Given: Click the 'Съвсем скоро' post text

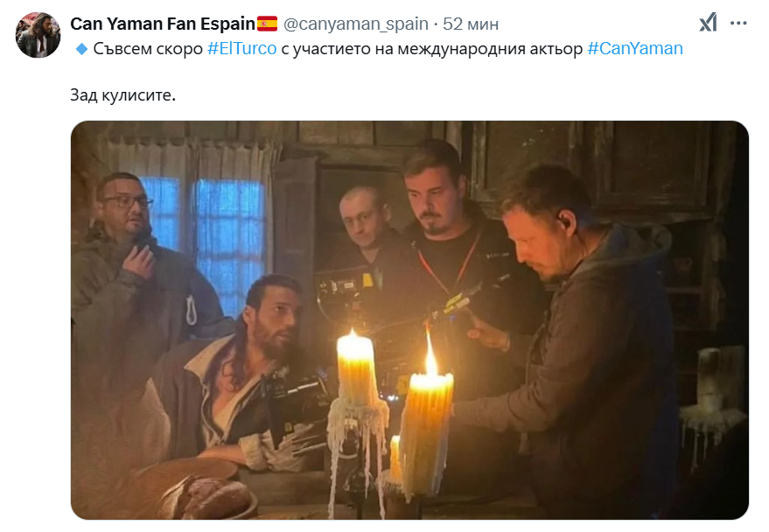Looking at the screenshot, I should coord(148,48).
